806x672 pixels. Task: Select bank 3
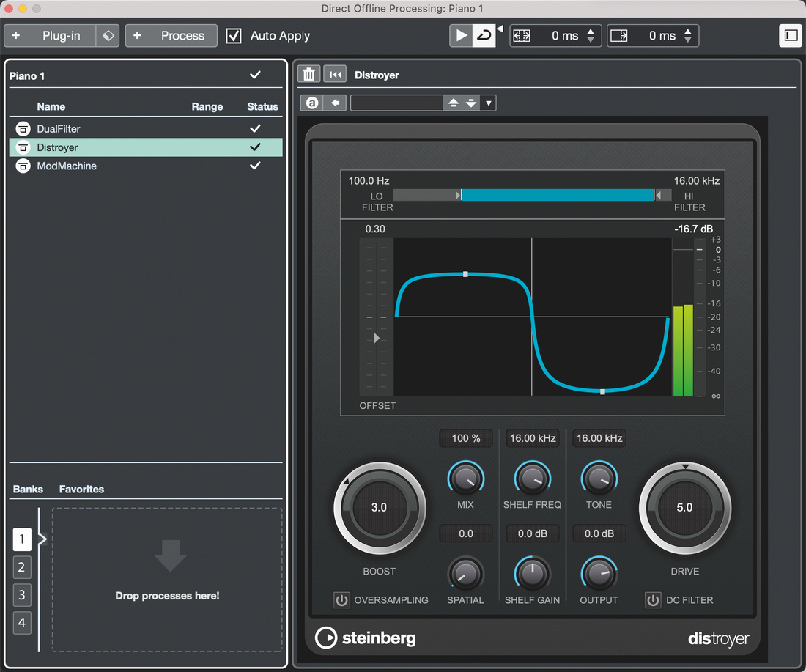(21, 595)
